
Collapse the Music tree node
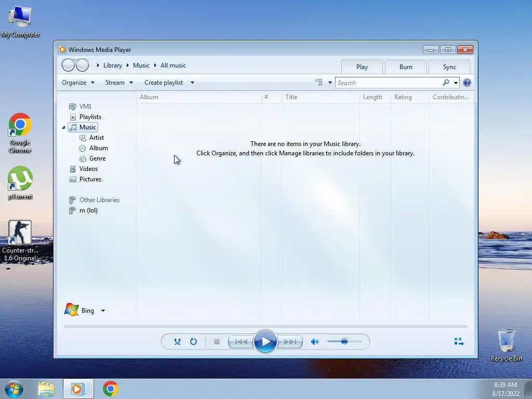63,128
